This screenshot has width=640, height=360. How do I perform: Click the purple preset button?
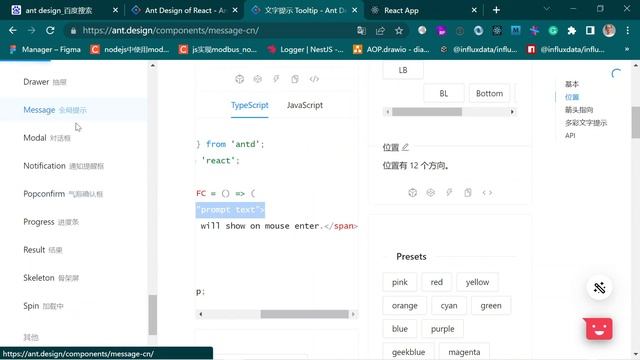tap(442, 329)
